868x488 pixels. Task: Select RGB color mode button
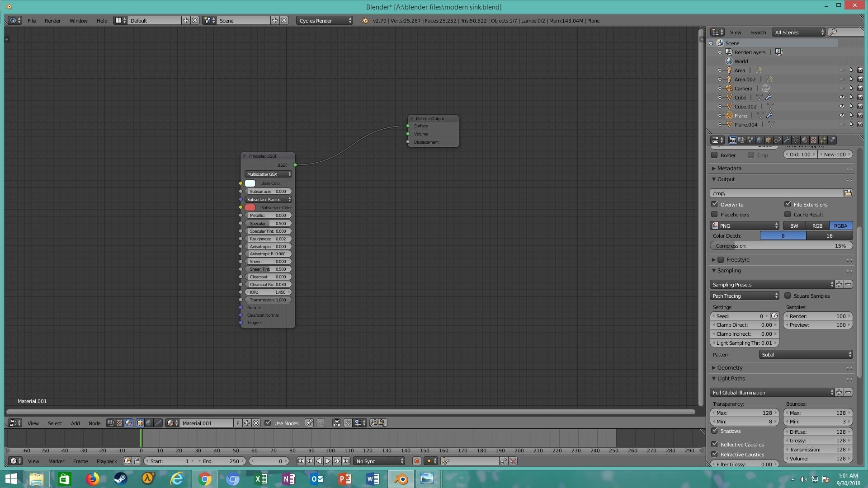817,226
